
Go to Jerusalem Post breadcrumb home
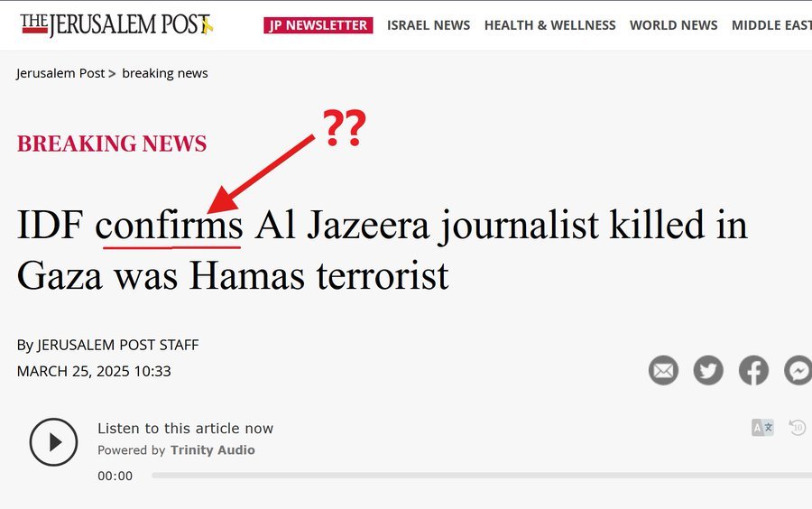point(60,73)
